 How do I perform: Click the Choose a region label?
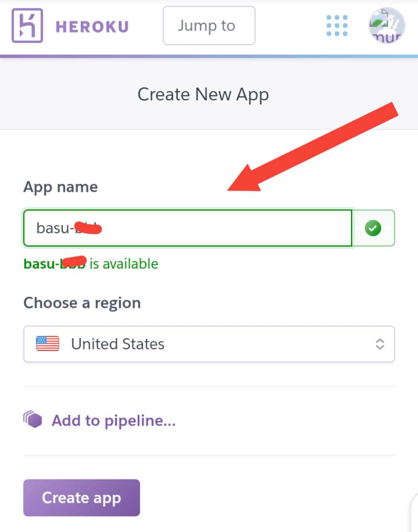(82, 303)
